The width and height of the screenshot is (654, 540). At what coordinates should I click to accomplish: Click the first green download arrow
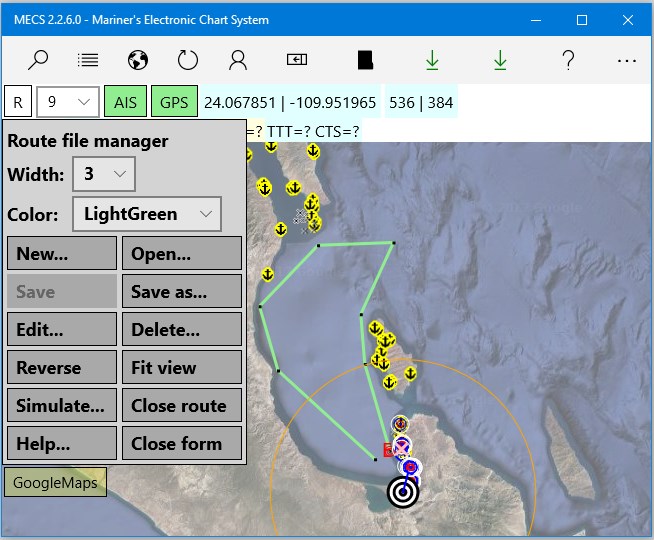coord(433,60)
